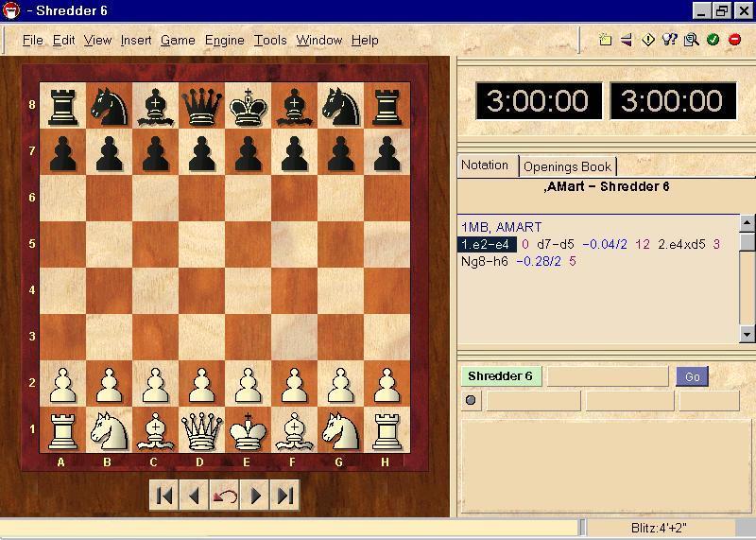Click the new game toolbar icon
Screen dimensions: 756x540
tap(606, 40)
